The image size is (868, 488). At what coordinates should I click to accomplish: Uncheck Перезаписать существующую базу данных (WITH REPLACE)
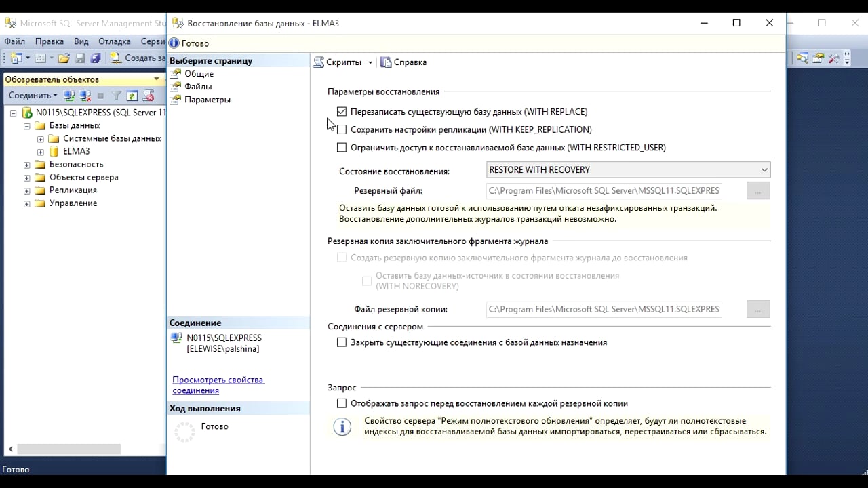tap(342, 111)
